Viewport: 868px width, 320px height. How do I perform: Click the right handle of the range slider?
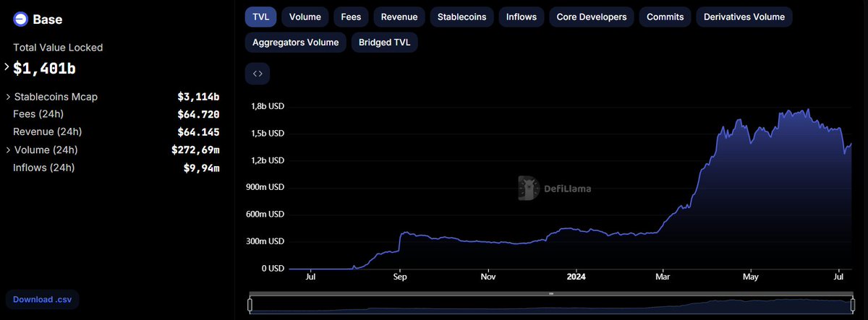[854, 306]
